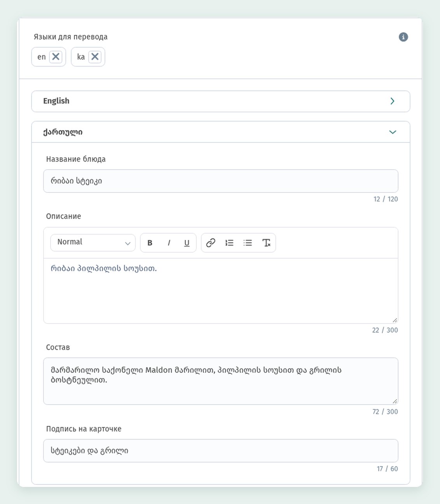Grab the Описание editor resize handle
440x504 pixels.
pyautogui.click(x=395, y=320)
